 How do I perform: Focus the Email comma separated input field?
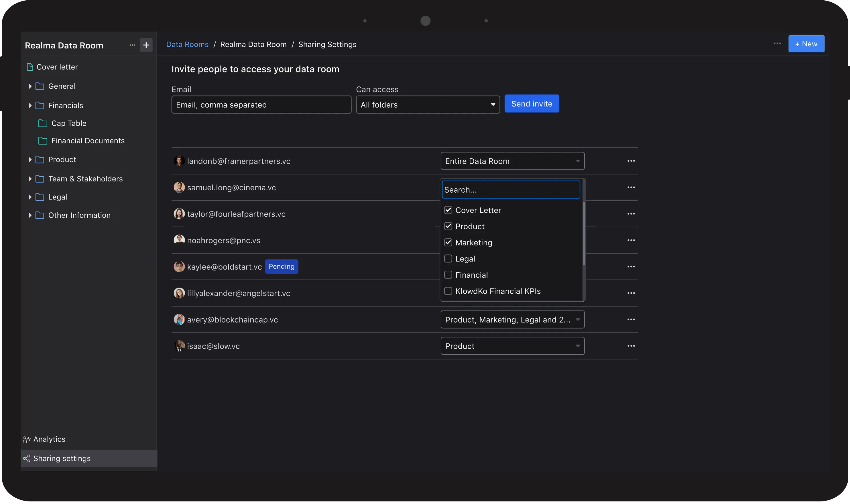coord(261,104)
